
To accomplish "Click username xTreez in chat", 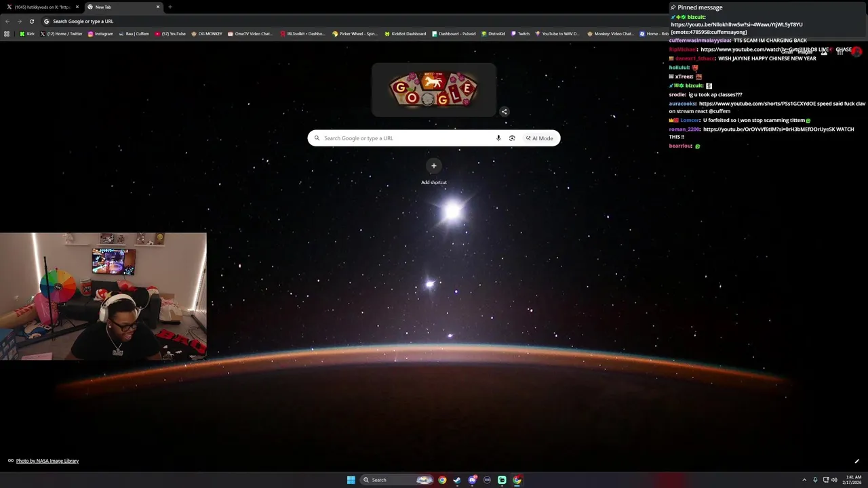I will 684,77.
